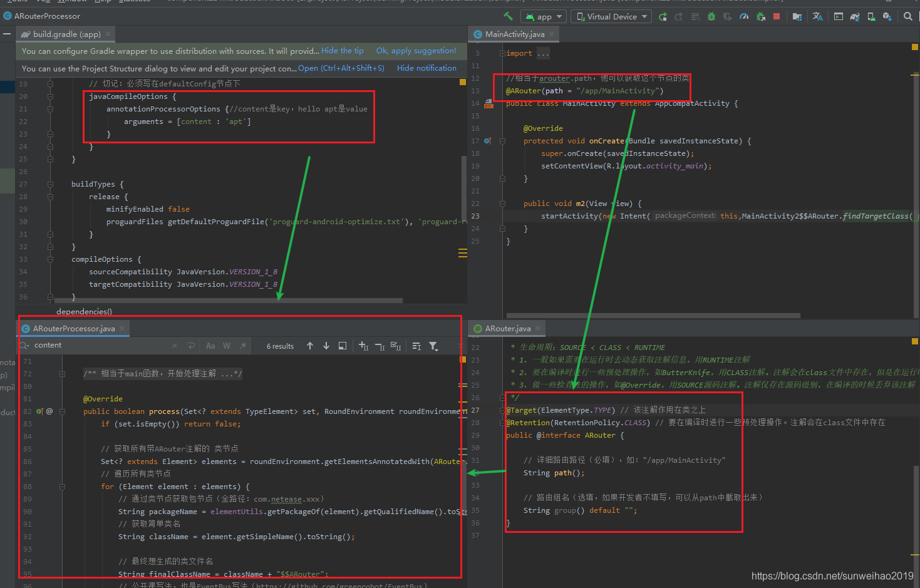Click the Make Project hammer icon
This screenshot has height=588, width=920.
(x=508, y=16)
